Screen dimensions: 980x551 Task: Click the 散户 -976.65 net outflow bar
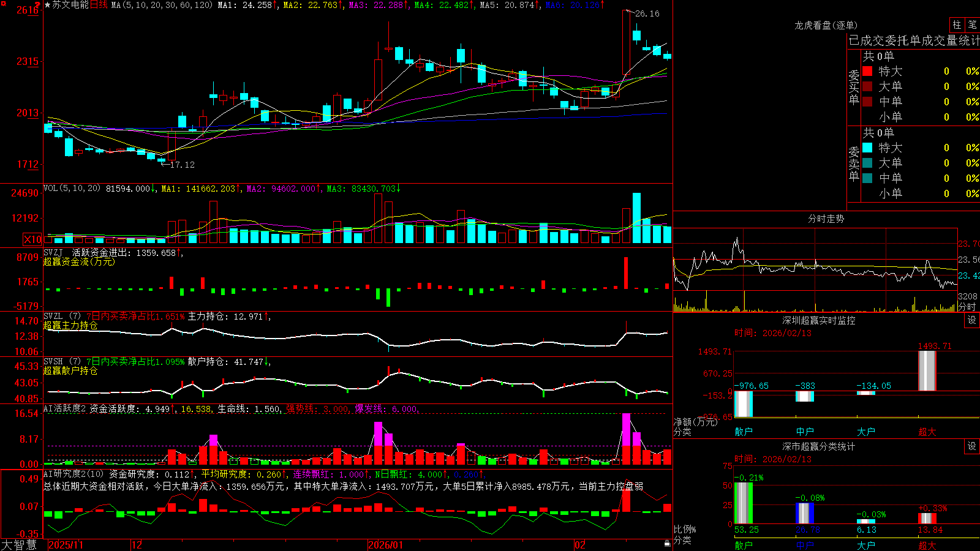tap(744, 404)
